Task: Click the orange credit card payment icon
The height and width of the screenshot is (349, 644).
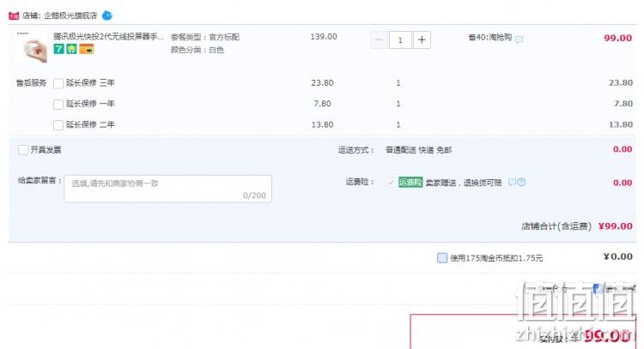Action: [87, 49]
